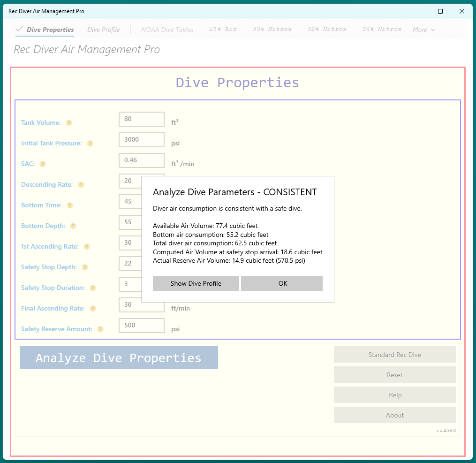Click the Safety Reserve Amount field

coord(142,326)
